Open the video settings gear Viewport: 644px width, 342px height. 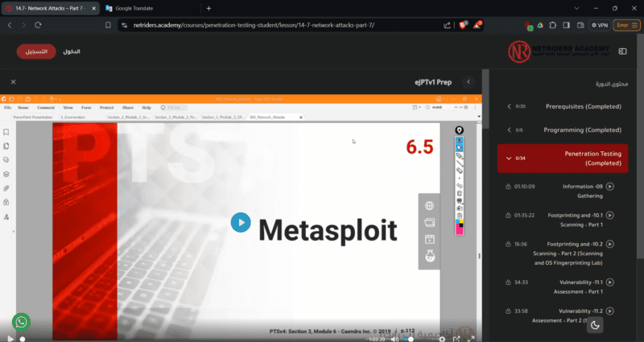(442, 339)
